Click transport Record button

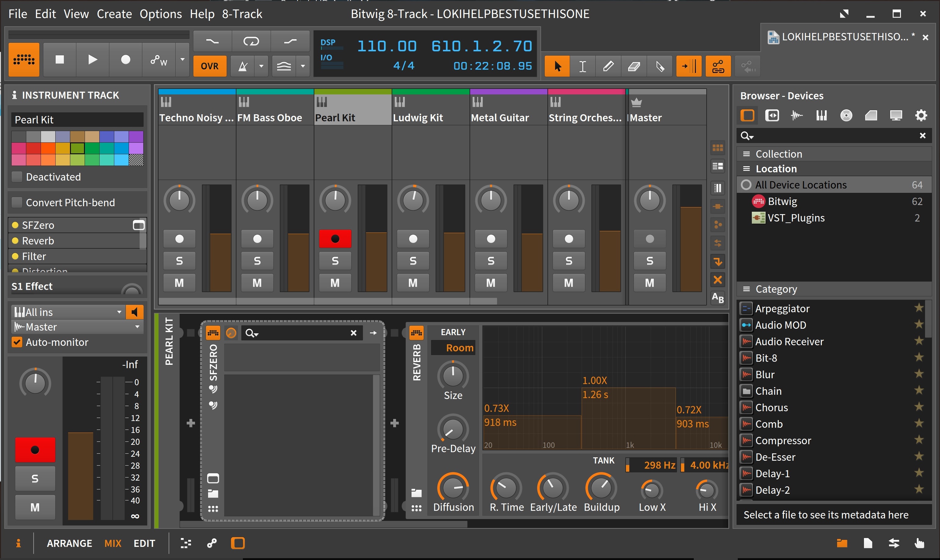[125, 60]
